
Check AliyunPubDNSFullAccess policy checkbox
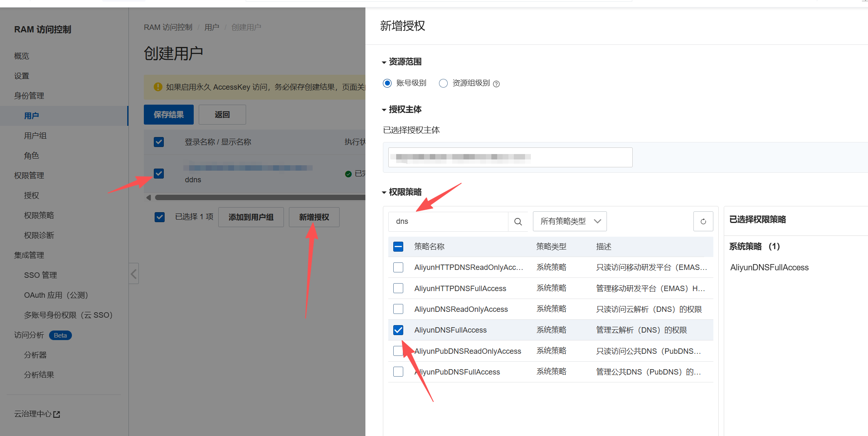click(x=398, y=372)
